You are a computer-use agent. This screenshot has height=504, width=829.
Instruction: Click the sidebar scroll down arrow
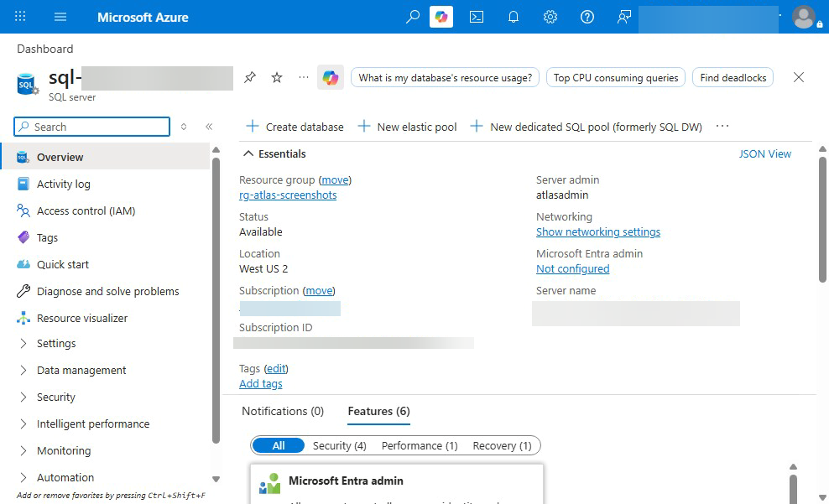[x=216, y=479]
